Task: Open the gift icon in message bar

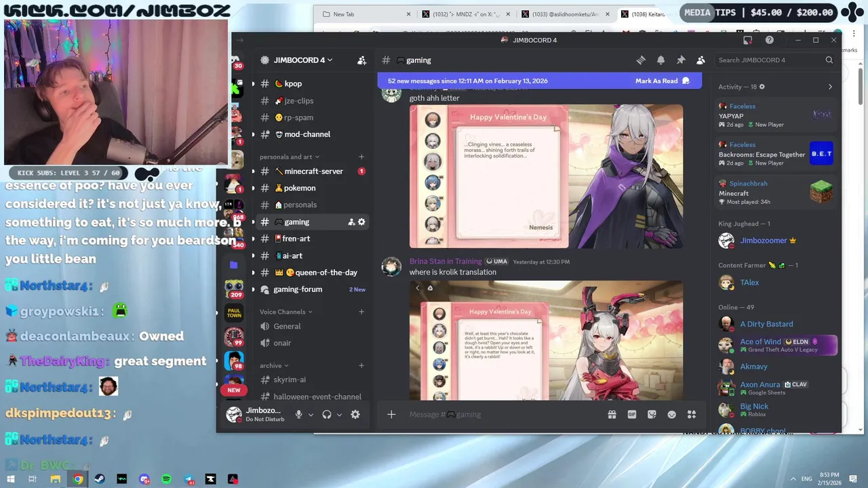Action: tap(612, 414)
